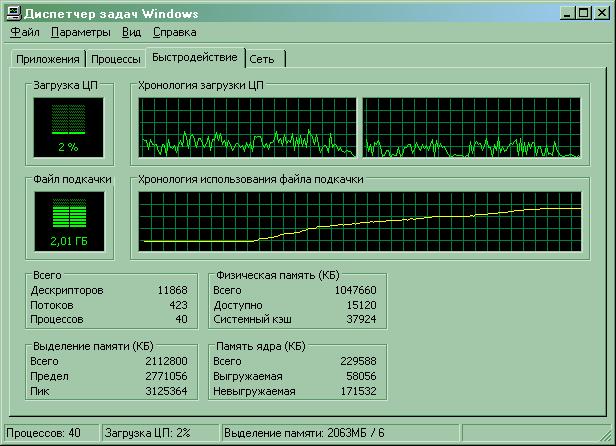Click the Системный кэш label
This screenshot has height=446, width=616.
[x=253, y=319]
